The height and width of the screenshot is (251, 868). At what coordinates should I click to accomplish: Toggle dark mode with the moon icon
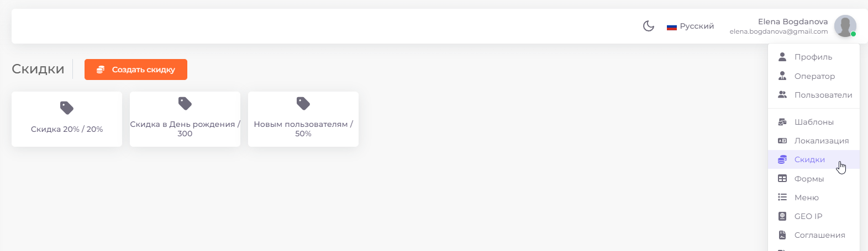point(649,26)
